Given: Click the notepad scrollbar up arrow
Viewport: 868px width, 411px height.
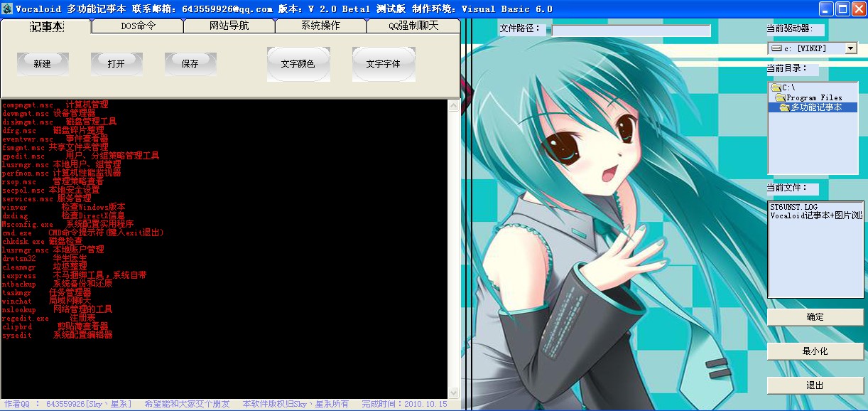Looking at the screenshot, I should pyautogui.click(x=453, y=106).
